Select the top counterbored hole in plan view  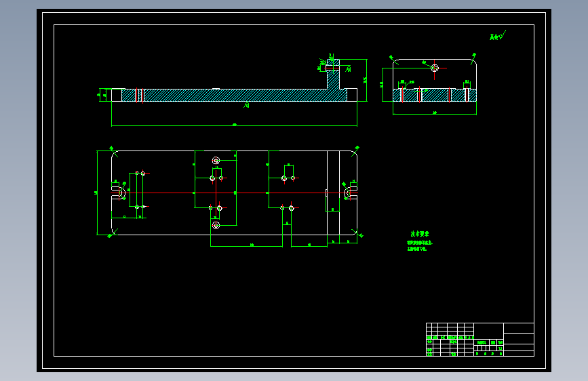[x=216, y=161]
